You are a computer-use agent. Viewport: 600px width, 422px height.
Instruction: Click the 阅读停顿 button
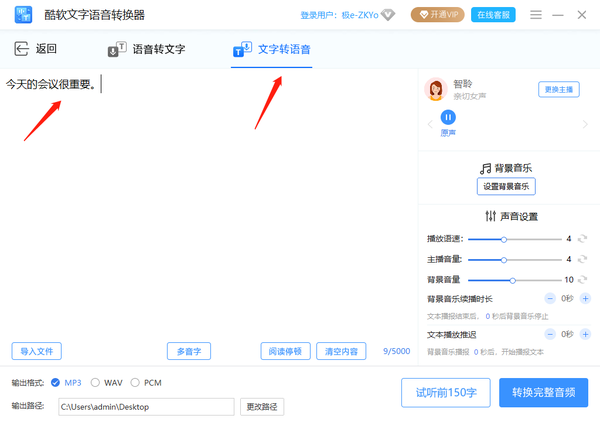(285, 351)
